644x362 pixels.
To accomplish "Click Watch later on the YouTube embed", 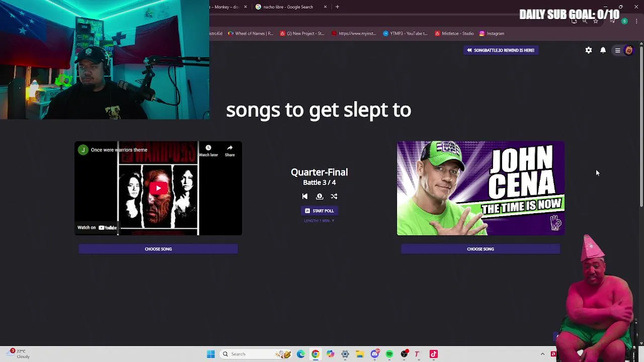I will (208, 151).
